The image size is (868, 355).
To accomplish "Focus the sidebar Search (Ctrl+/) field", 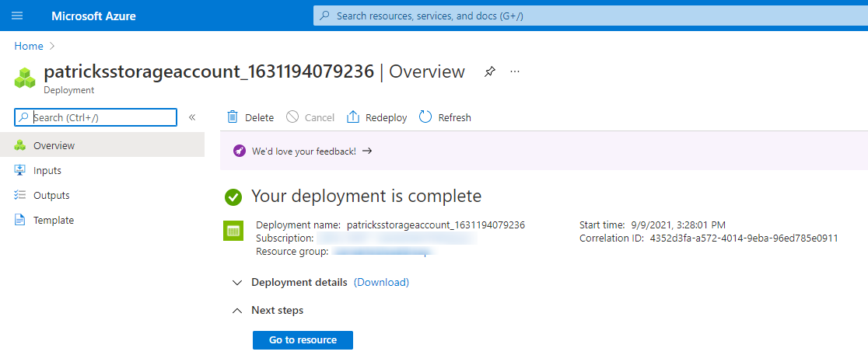I will click(x=96, y=117).
